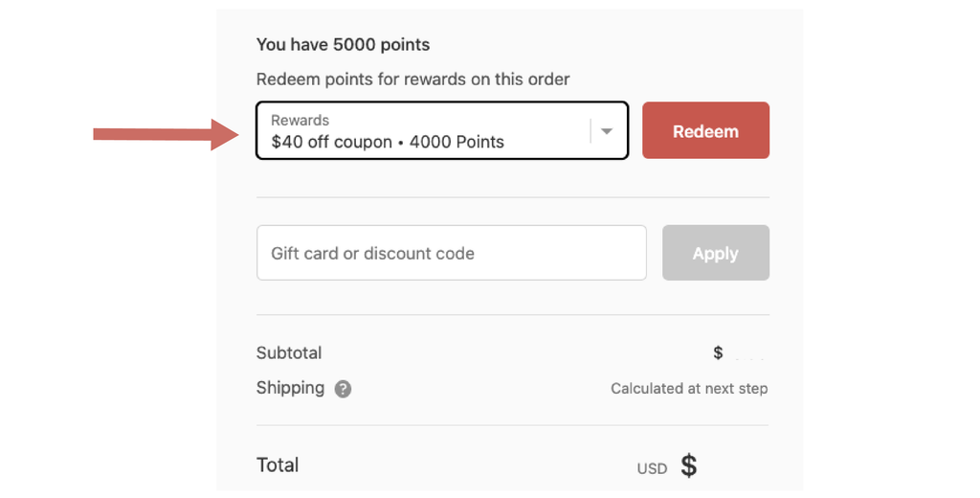The image size is (980, 498).
Task: Click the Total label
Action: (278, 464)
